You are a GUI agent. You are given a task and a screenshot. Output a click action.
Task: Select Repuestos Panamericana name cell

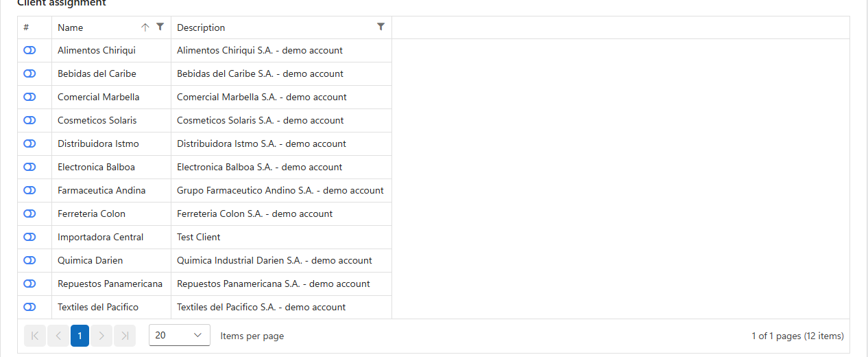112,284
